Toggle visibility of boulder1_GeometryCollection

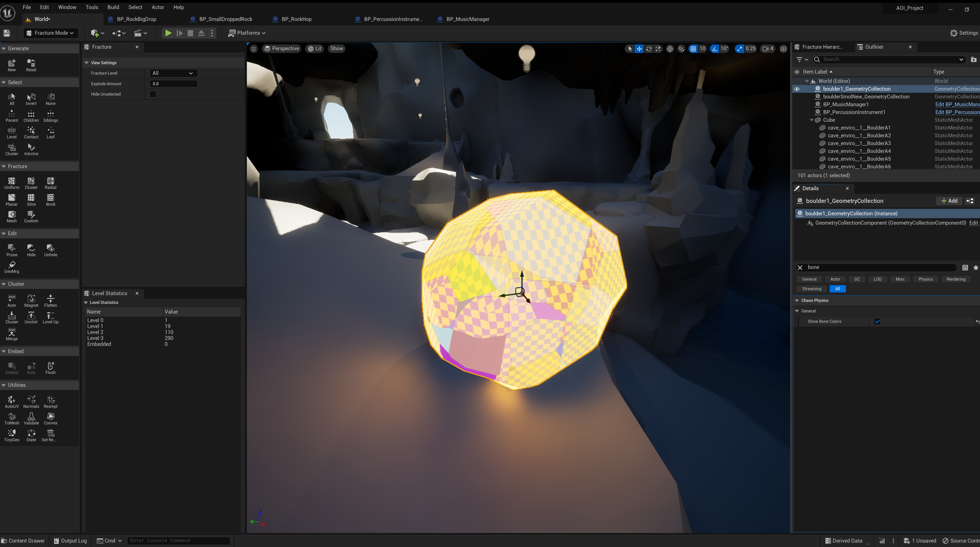point(797,89)
